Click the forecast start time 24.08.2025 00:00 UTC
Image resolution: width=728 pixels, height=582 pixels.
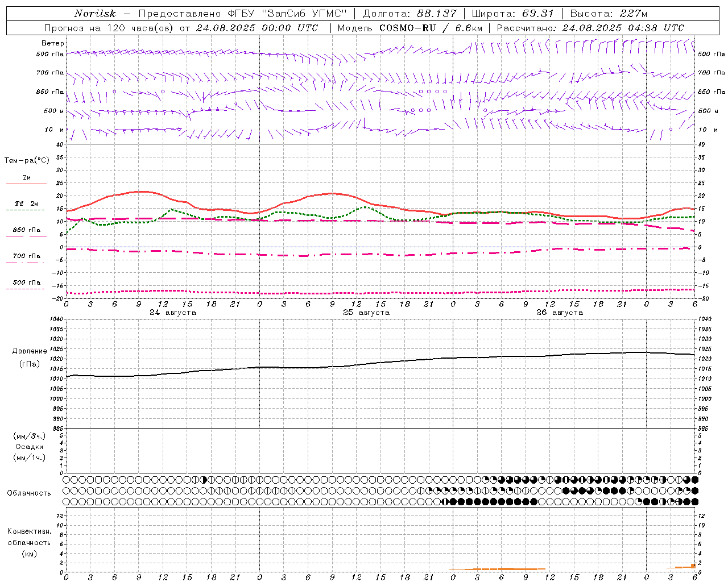click(257, 28)
